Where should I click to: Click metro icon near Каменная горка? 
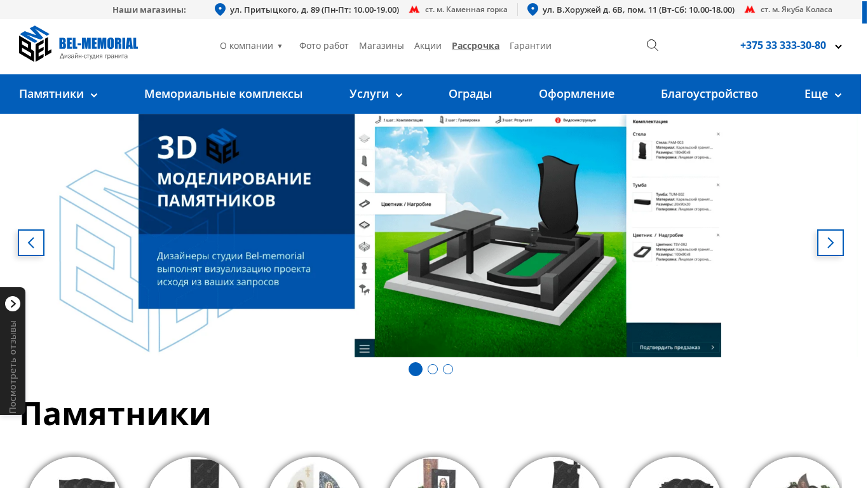414,10
